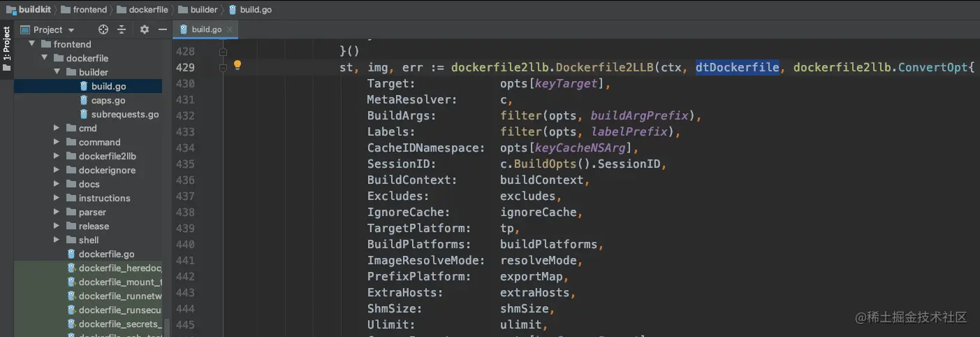Click the fold marker on line 428
This screenshot has width=980, height=337.
point(224,52)
